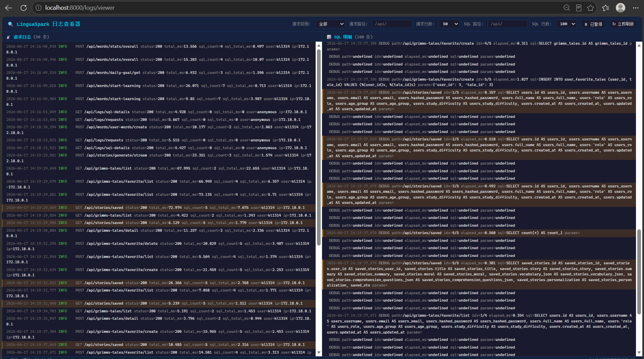Click the 立即刷新 refresh button

pos(623,24)
